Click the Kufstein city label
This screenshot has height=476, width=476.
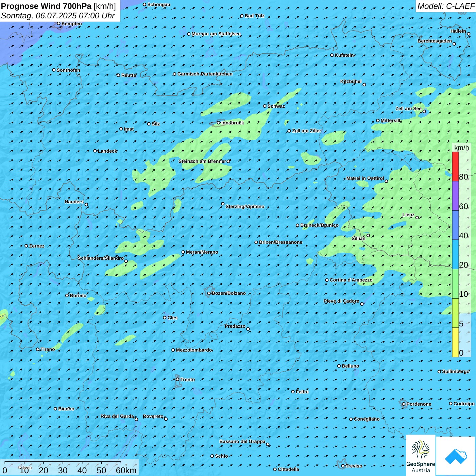pyautogui.click(x=344, y=55)
